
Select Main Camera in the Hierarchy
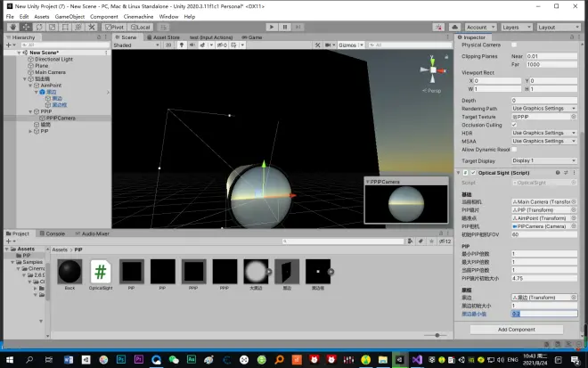53,72
